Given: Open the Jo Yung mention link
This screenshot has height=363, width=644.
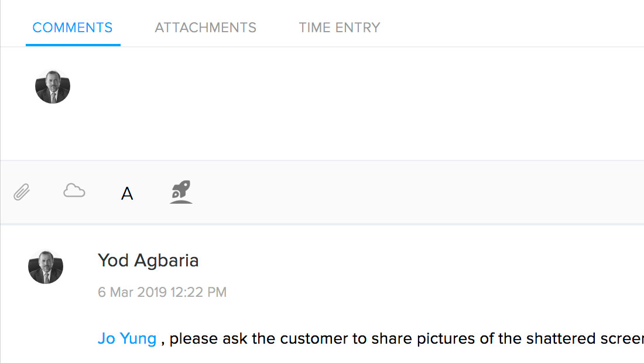Looking at the screenshot, I should click(127, 338).
